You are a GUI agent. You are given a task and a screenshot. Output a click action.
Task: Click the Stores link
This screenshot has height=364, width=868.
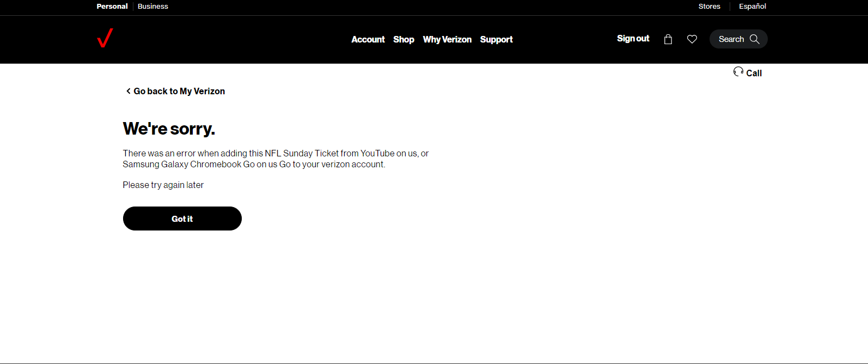click(709, 7)
